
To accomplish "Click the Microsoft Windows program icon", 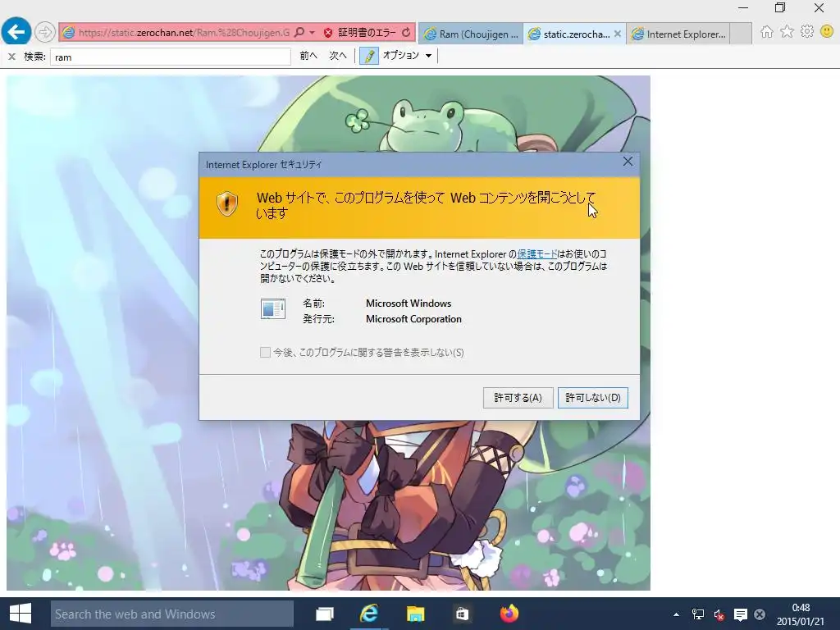I will pyautogui.click(x=272, y=309).
